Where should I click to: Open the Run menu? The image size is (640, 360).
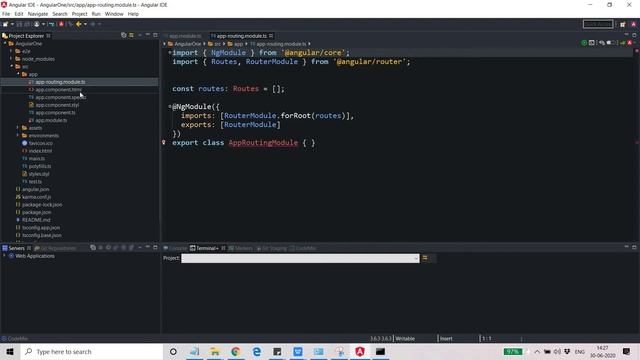[96, 14]
